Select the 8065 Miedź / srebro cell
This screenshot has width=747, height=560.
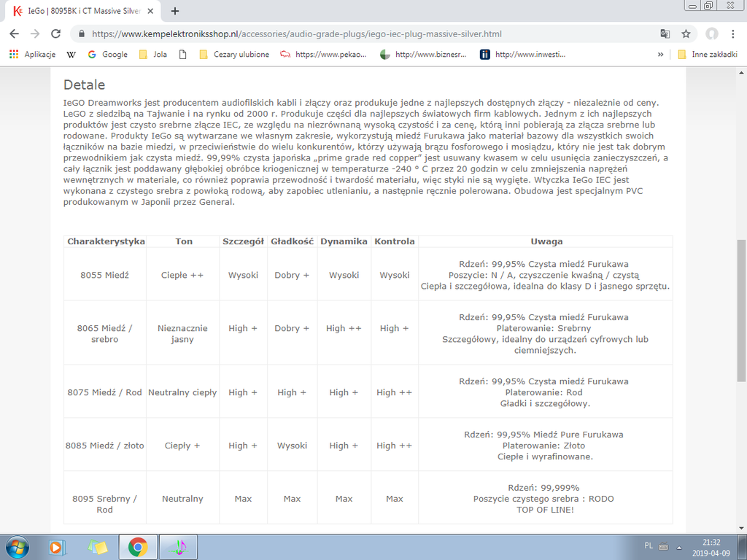(x=105, y=333)
